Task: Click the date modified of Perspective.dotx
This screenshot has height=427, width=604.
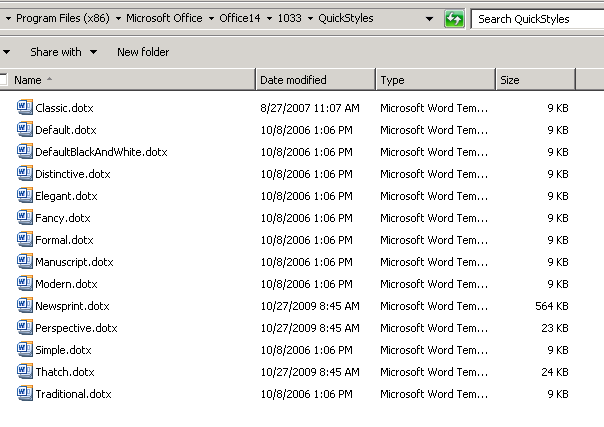Action: click(x=310, y=327)
